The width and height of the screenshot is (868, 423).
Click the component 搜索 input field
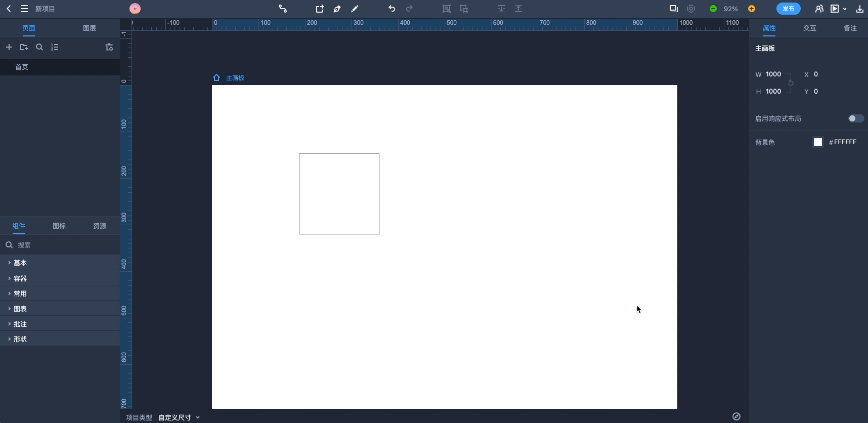pos(63,245)
